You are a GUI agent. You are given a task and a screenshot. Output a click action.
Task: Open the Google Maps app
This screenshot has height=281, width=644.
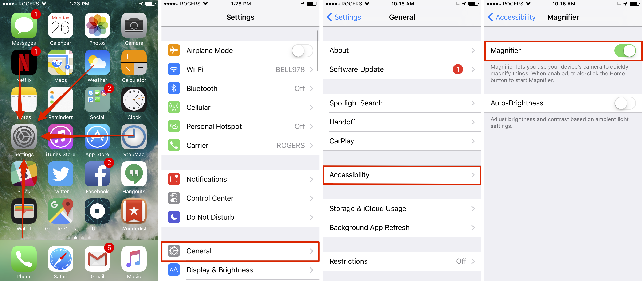[x=60, y=210]
